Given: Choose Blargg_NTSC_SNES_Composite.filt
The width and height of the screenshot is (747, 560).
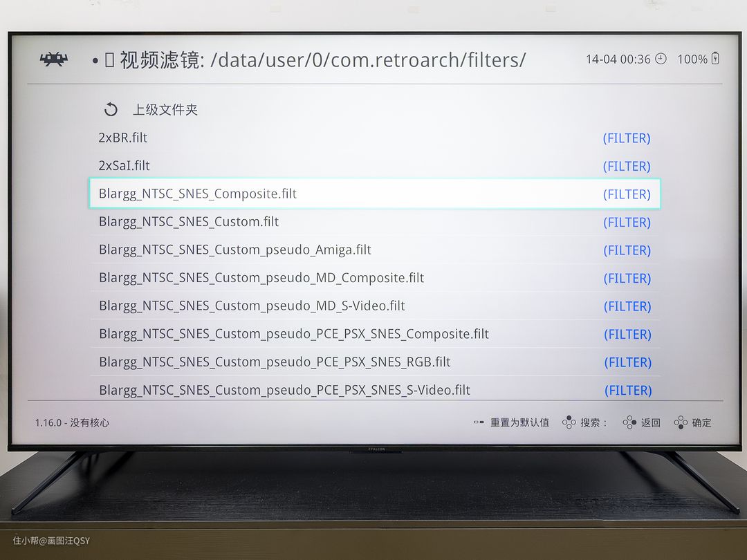Looking at the screenshot, I should tap(374, 194).
